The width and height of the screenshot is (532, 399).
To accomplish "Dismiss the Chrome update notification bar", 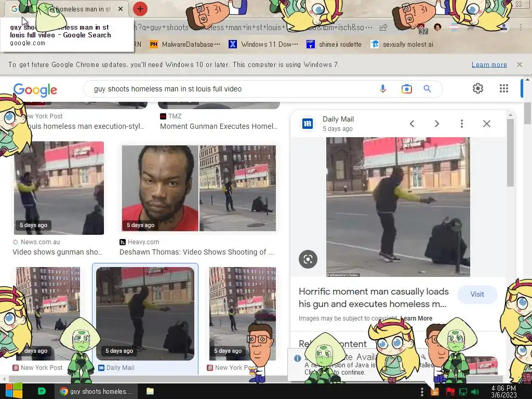I will (x=520, y=64).
